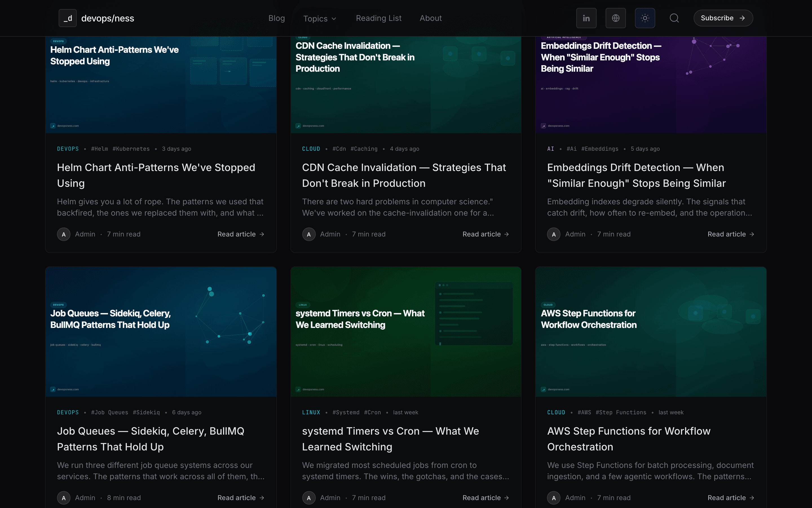812x508 pixels.
Task: Read article link for Helm Chart post
Action: click(241, 234)
